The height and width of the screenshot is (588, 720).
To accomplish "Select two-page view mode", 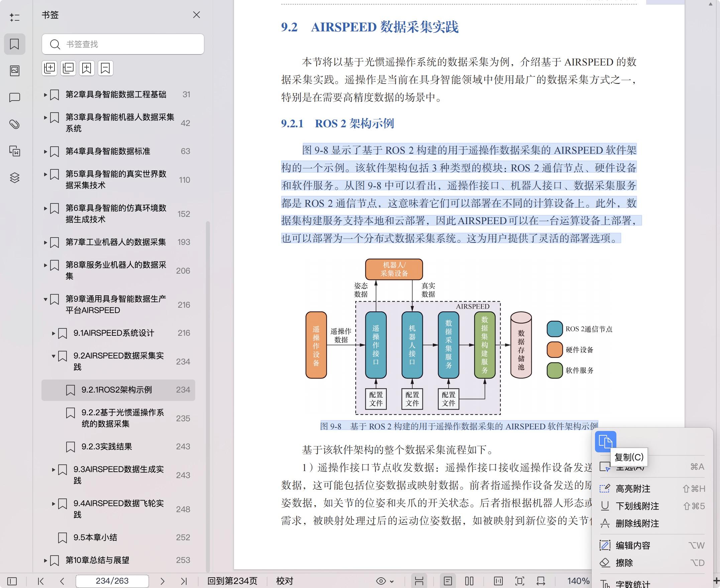I will point(469,581).
